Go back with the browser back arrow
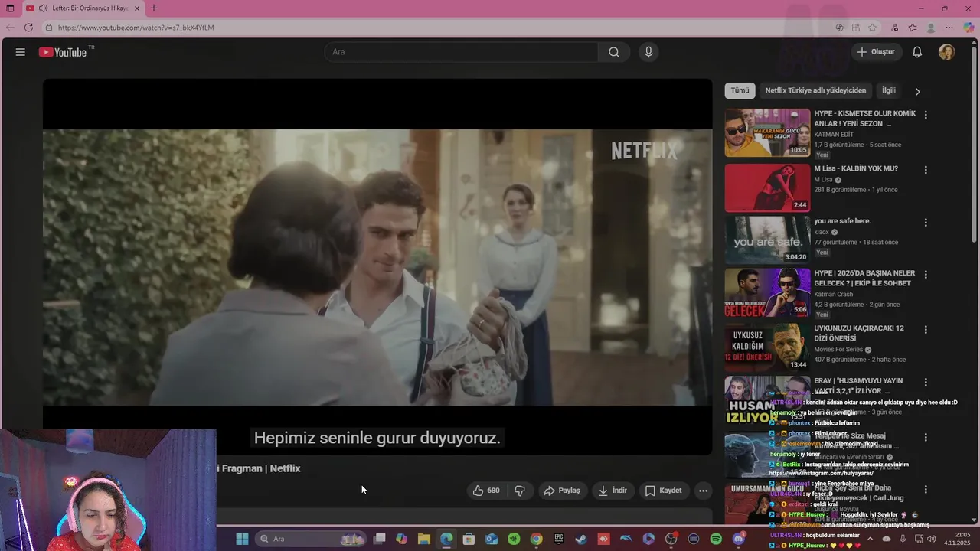 10,28
